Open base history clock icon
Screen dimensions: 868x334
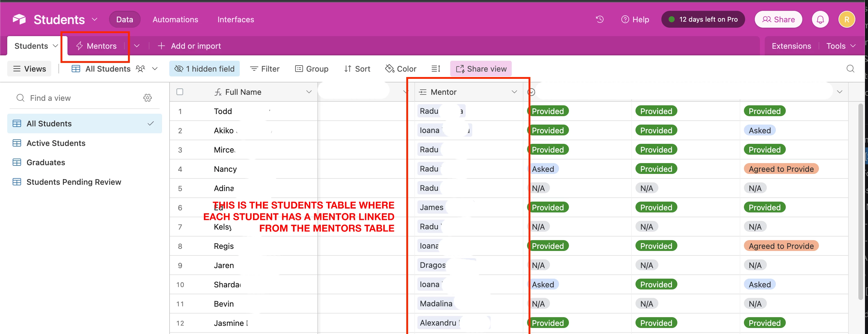(x=599, y=20)
